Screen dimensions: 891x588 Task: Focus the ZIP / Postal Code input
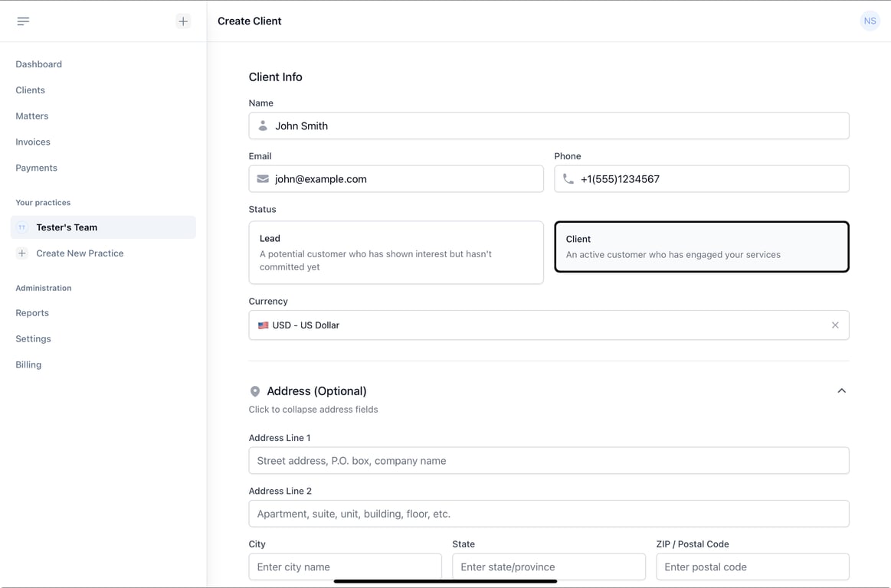752,567
